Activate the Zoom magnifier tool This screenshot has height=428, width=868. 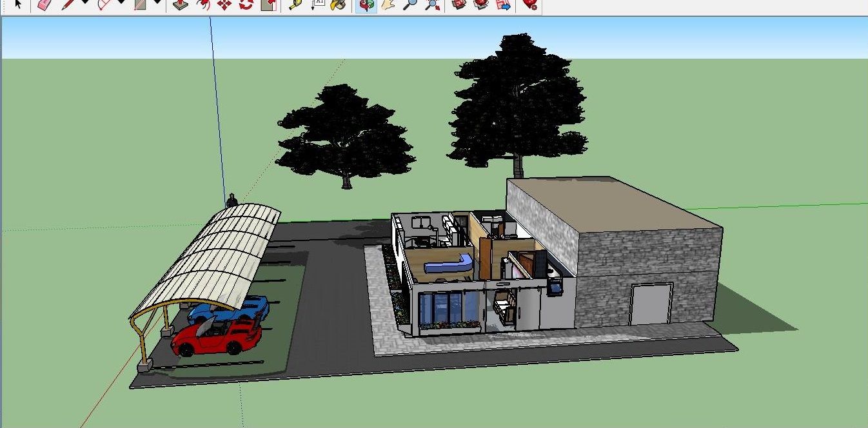[409, 5]
